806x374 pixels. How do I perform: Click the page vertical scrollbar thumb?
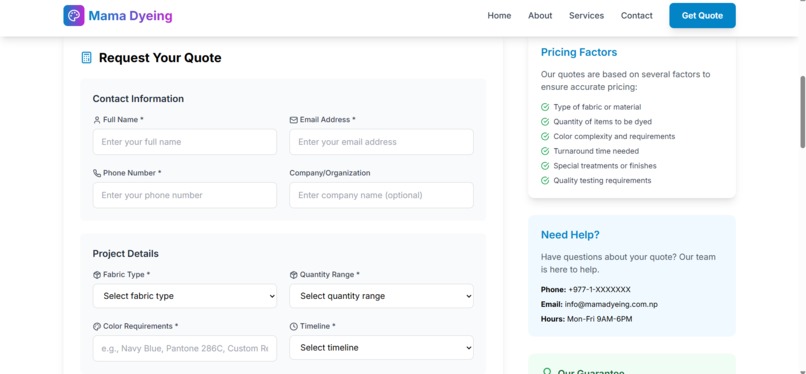tap(802, 112)
